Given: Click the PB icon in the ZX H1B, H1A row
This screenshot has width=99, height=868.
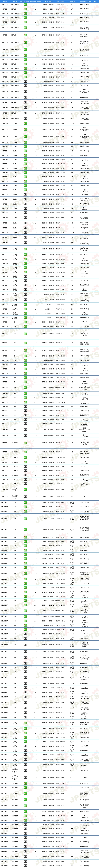Looking at the screenshot, I should tap(25, 322).
